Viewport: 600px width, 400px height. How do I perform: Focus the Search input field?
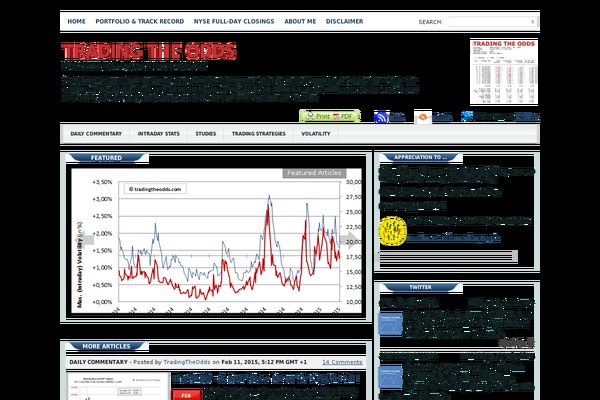tap(493, 22)
